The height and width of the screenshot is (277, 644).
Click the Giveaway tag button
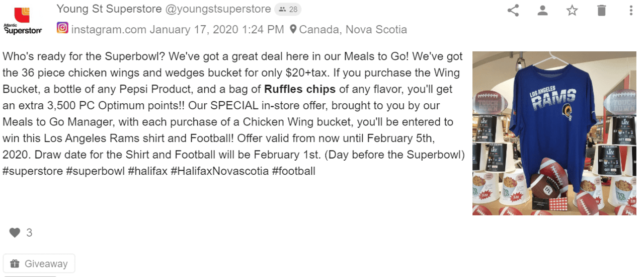pos(39,263)
